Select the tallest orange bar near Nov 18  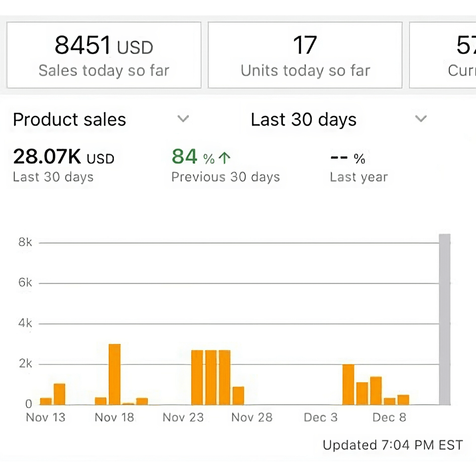point(114,374)
